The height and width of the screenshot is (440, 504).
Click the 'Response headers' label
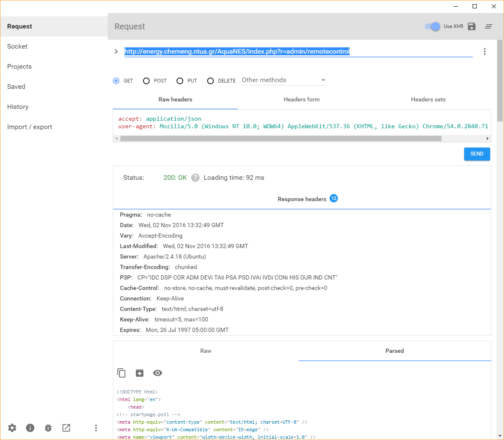[x=302, y=199]
